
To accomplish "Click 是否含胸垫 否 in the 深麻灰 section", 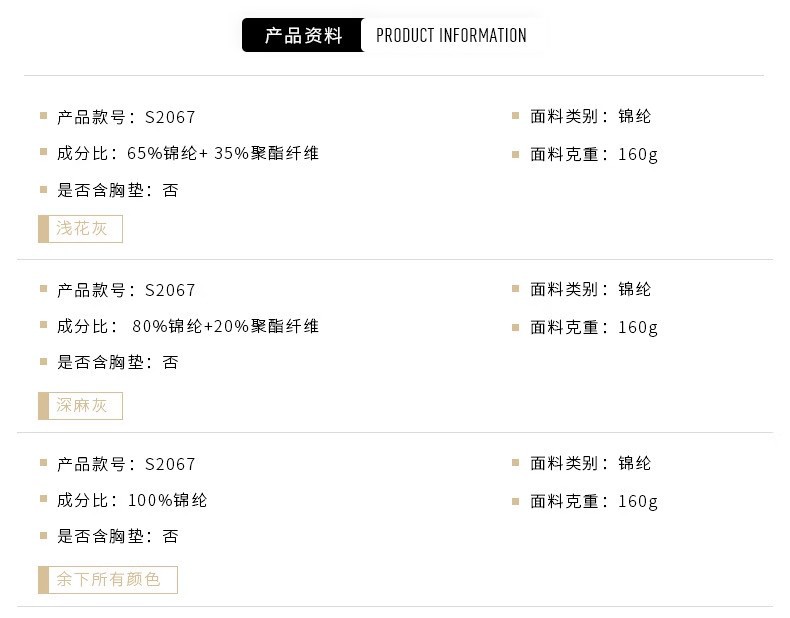I will pyautogui.click(x=117, y=362).
